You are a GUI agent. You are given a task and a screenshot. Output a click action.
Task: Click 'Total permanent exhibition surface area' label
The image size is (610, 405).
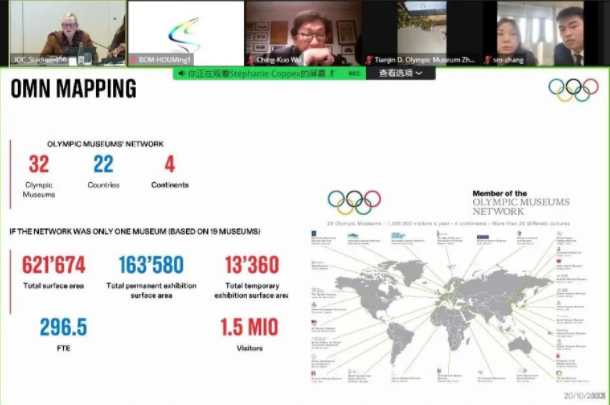[151, 291]
